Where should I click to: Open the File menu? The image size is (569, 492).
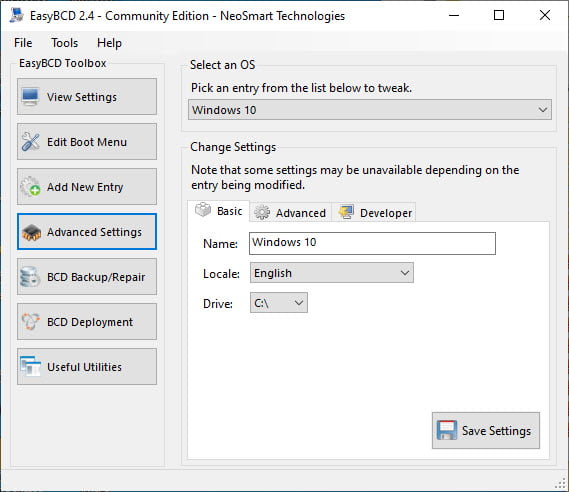click(x=23, y=43)
